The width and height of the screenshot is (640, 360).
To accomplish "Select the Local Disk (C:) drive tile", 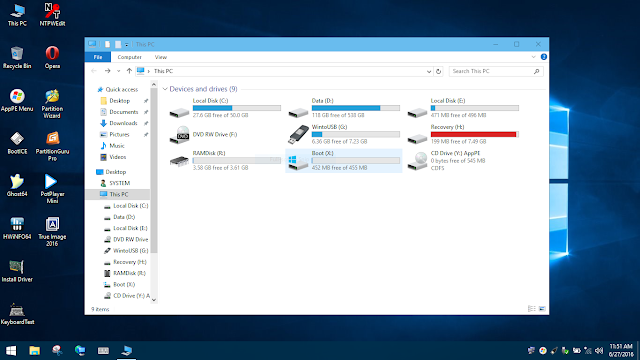I will (x=225, y=108).
